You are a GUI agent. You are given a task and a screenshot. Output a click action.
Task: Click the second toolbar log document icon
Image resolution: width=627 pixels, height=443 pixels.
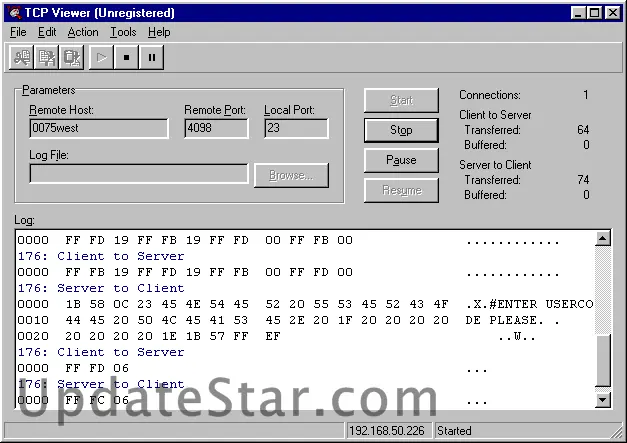click(x=46, y=57)
